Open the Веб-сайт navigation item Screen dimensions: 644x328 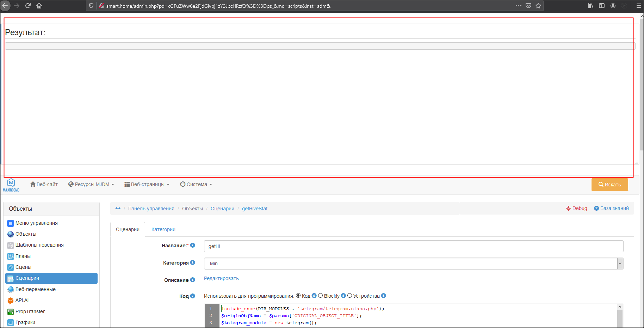click(44, 184)
